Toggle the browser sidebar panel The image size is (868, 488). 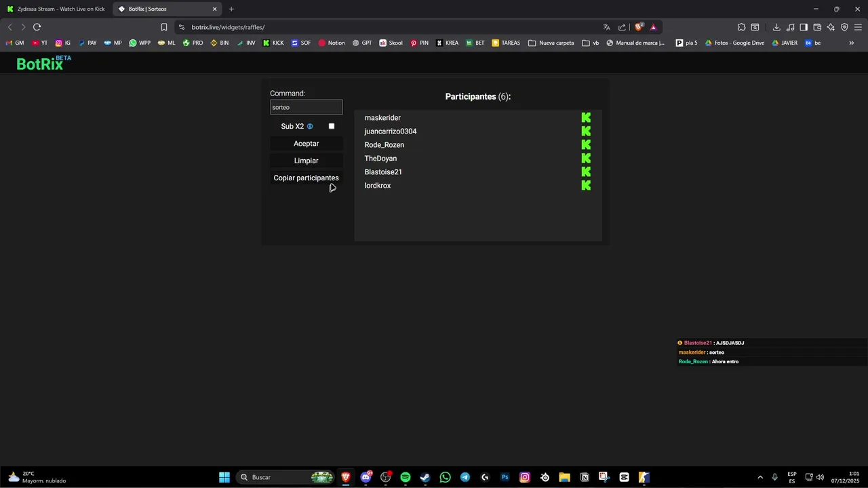coord(804,27)
